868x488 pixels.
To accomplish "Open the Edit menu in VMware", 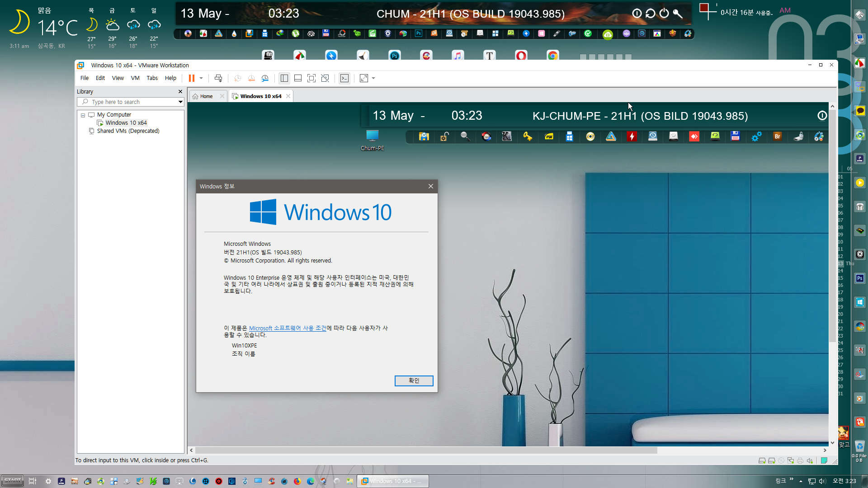I will 100,78.
